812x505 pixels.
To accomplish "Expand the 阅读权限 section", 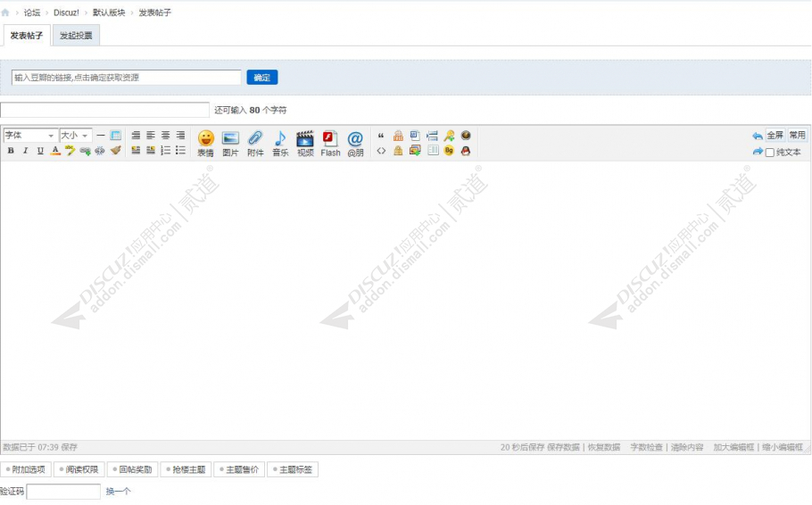I will 79,470.
